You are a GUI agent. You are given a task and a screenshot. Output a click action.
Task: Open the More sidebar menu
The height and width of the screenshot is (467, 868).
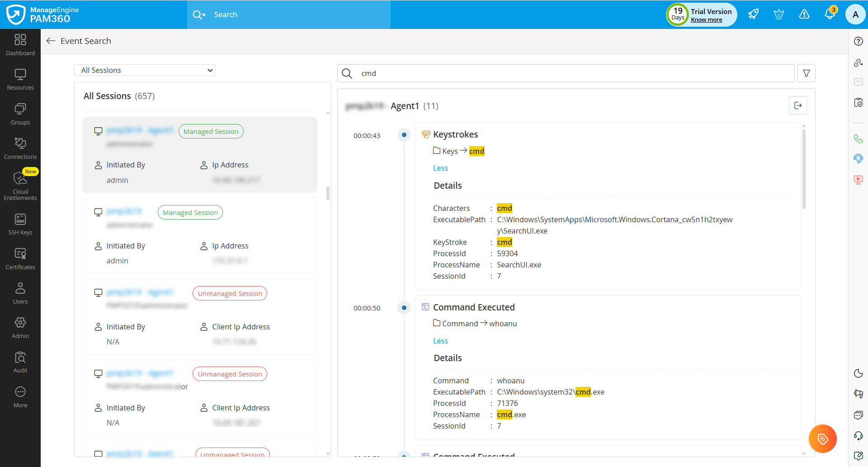pos(20,397)
